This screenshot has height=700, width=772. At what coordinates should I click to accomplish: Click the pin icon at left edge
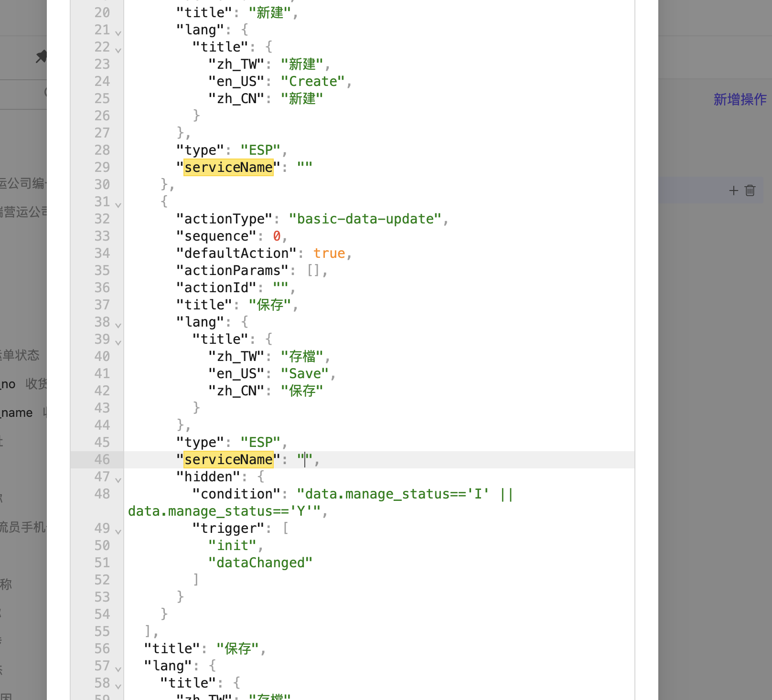pos(42,56)
